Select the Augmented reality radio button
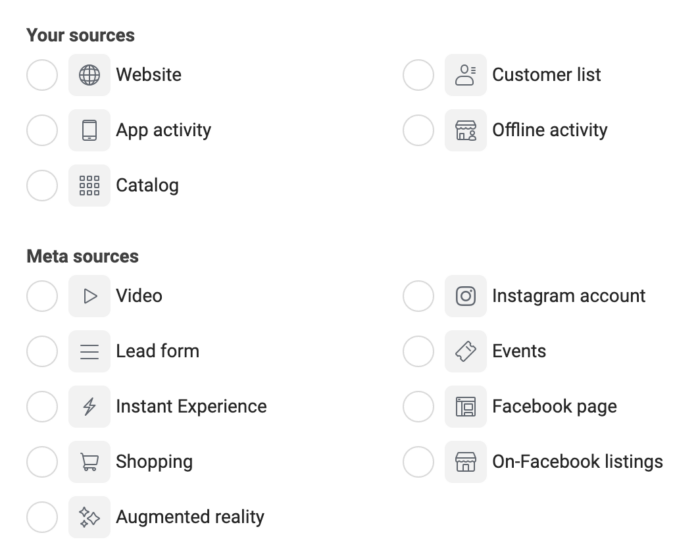This screenshot has width=700, height=554. 42,517
